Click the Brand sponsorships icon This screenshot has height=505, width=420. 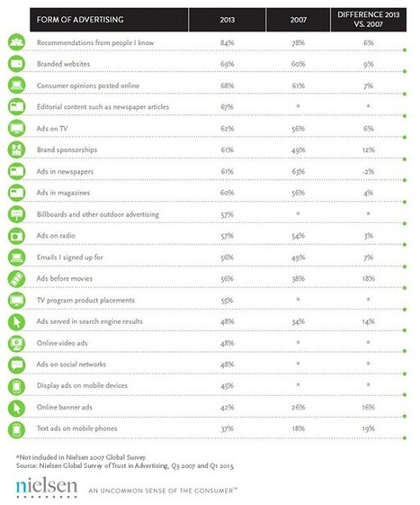click(x=16, y=149)
